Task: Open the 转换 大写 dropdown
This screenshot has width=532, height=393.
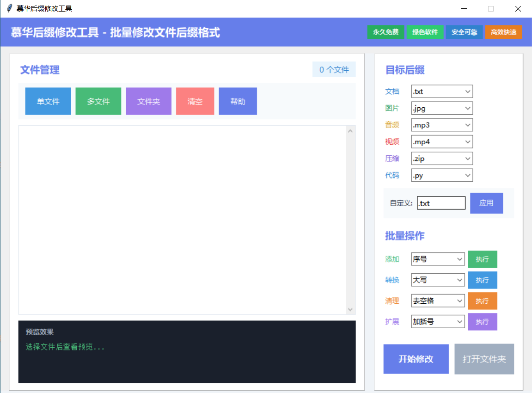Action: 438,280
